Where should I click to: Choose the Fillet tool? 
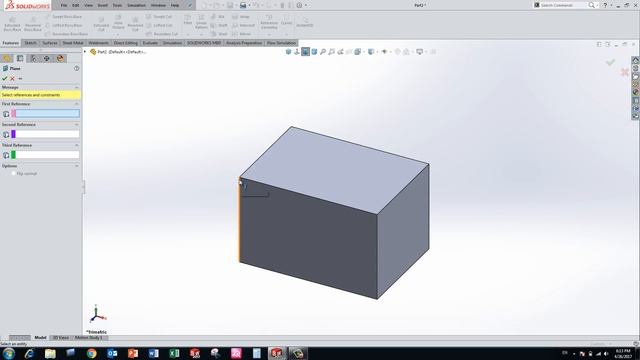tap(188, 20)
